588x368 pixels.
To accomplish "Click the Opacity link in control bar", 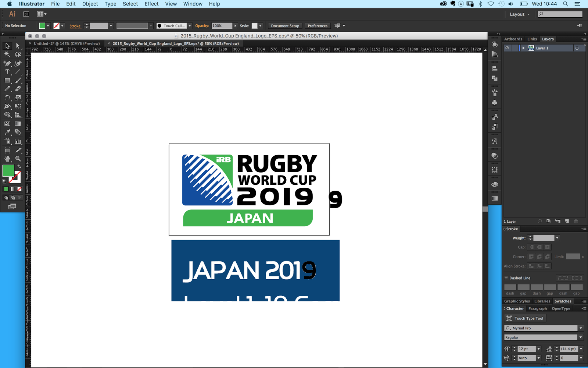I will (202, 26).
